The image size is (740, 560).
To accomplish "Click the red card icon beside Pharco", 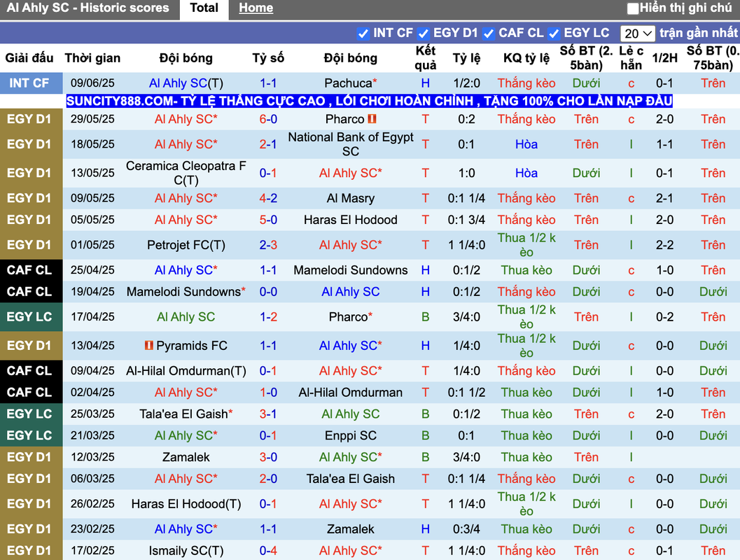I will pos(372,118).
